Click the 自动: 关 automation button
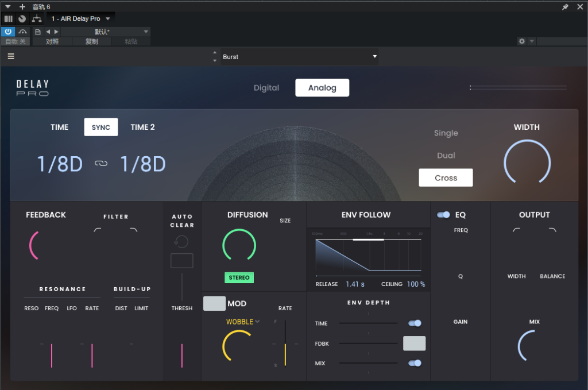The height and width of the screenshot is (390, 588). [x=16, y=41]
